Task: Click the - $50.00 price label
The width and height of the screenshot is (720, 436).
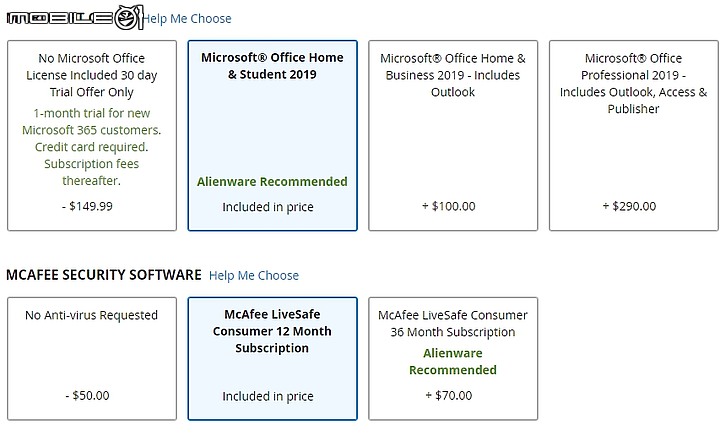Action: [87, 395]
